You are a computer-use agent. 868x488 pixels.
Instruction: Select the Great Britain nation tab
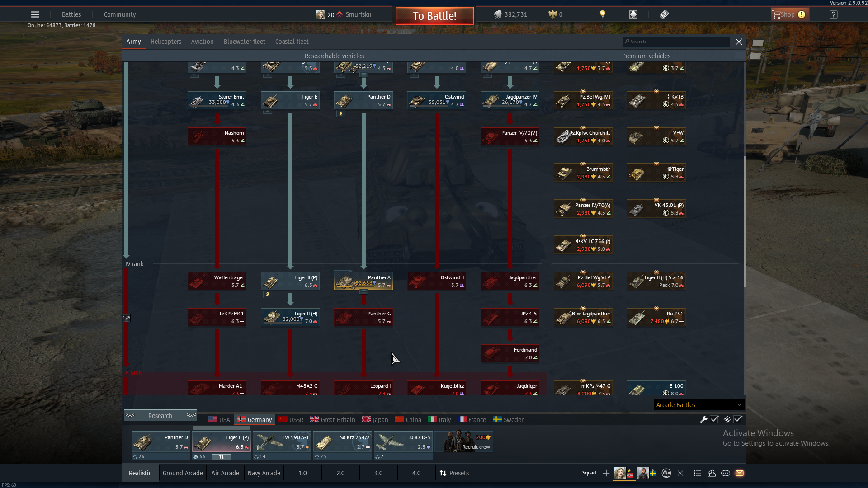(x=333, y=420)
